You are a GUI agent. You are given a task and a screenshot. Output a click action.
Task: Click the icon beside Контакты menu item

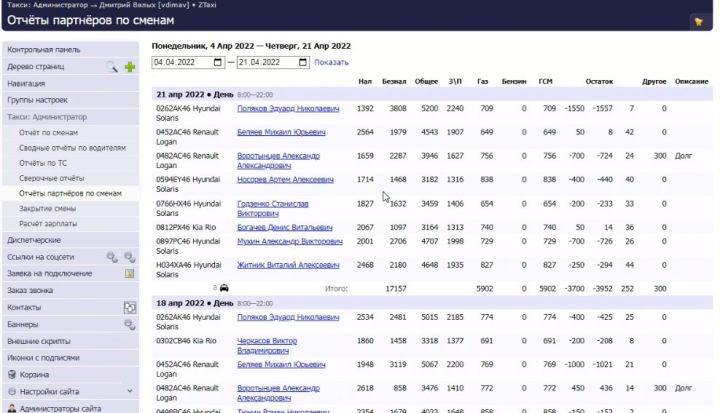[130, 307]
